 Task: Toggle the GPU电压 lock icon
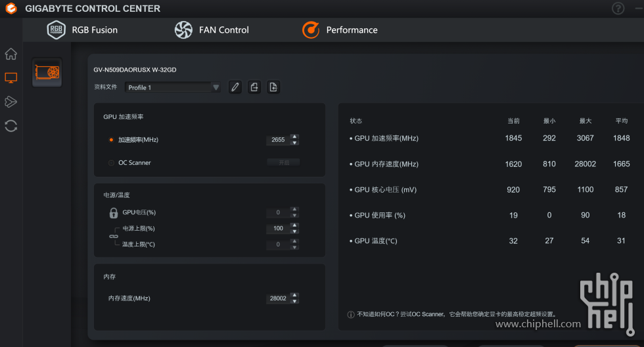tap(114, 213)
